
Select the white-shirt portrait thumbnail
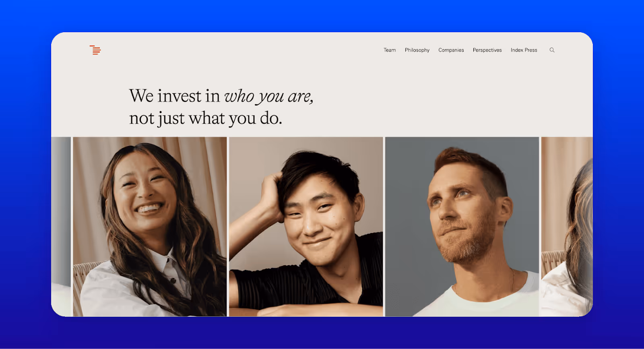(150, 227)
